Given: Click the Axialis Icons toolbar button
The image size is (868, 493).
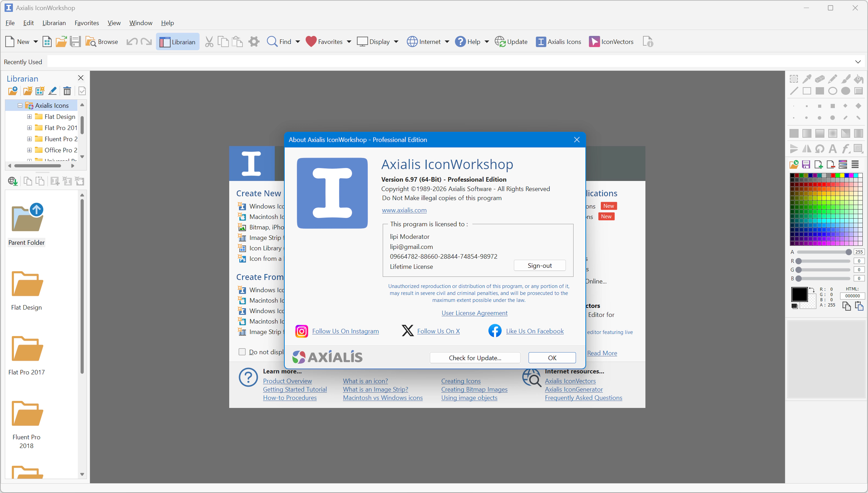Looking at the screenshot, I should click(558, 42).
